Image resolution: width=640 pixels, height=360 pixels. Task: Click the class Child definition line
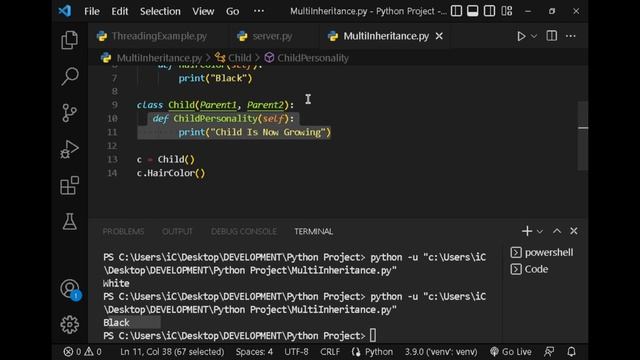tap(215, 105)
